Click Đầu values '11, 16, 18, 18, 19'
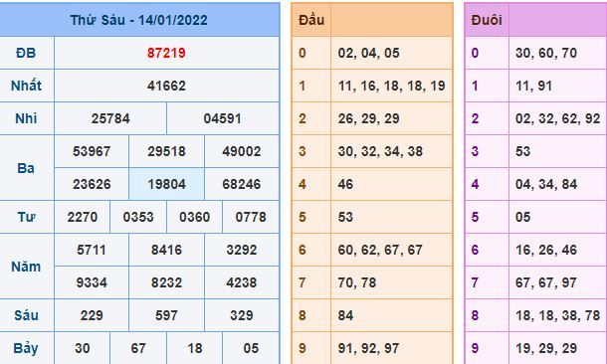This screenshot has height=364, width=607. [392, 86]
